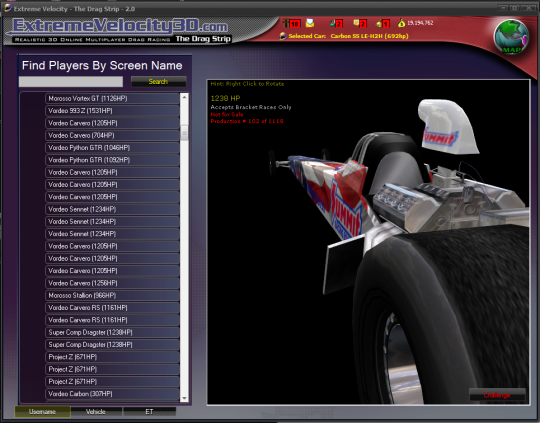The image size is (540, 423).
Task: Select Morosso Vortex GT (1126HP) row
Action: [112, 99]
